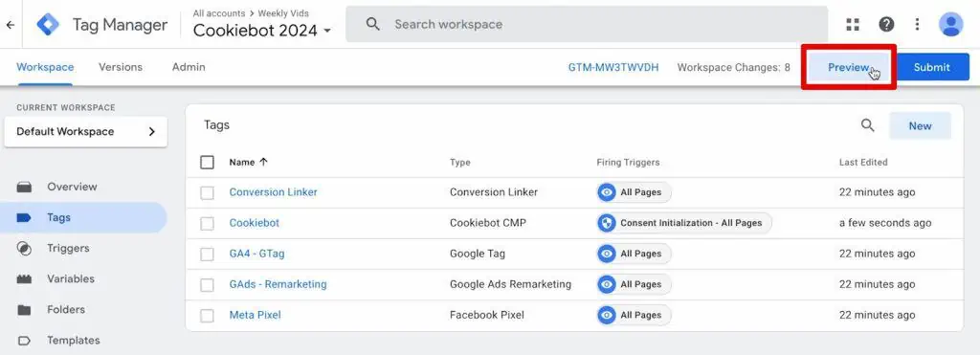Click the eye icon in Meta Pixel row
This screenshot has width=980, height=355.
(606, 315)
